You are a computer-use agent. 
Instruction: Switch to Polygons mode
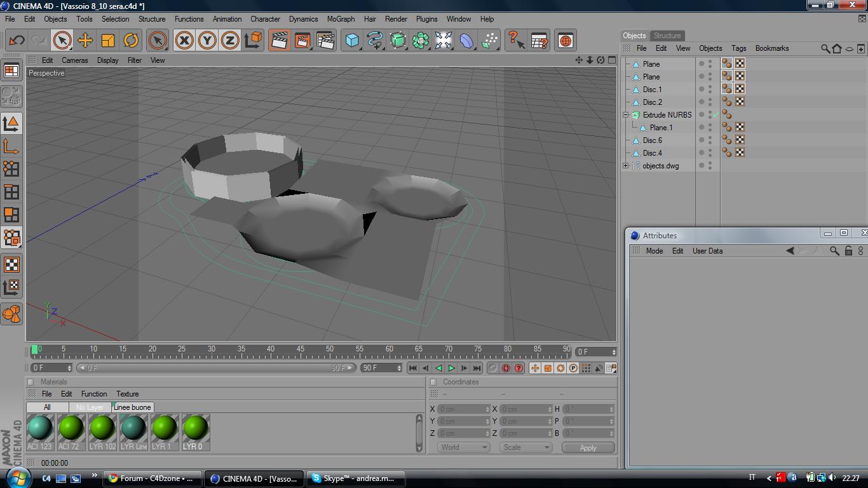(11, 215)
